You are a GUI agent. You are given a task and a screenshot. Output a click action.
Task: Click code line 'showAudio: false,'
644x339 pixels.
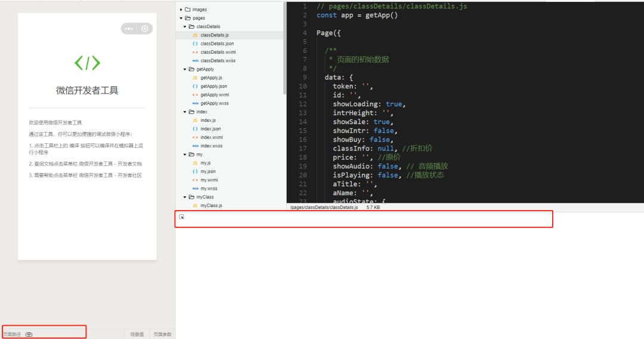tap(367, 166)
